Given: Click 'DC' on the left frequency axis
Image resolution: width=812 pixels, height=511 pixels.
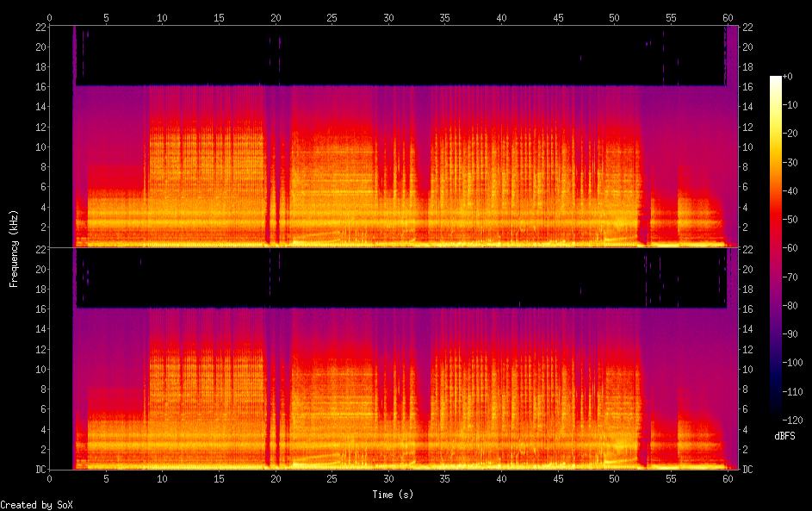Looking at the screenshot, I should (41, 470).
